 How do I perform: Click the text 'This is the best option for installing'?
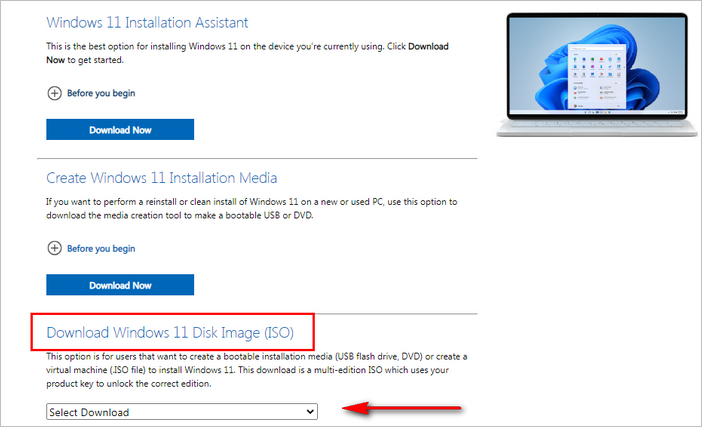tap(116, 47)
